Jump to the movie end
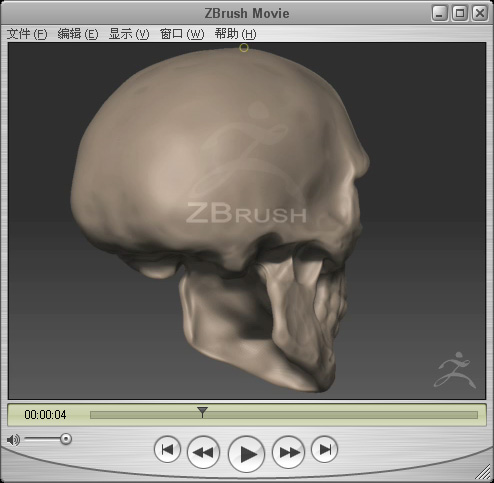 [x=324, y=449]
